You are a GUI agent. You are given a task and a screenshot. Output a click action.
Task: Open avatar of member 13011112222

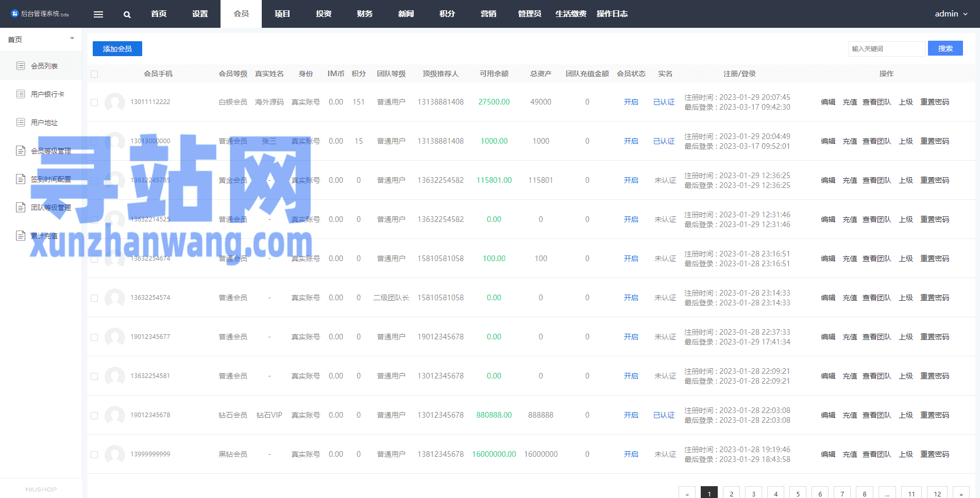115,102
